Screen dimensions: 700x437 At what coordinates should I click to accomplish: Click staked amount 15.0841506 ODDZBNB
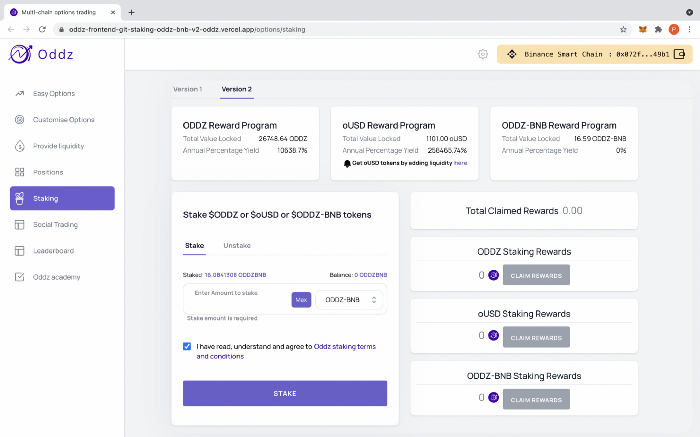click(x=235, y=275)
